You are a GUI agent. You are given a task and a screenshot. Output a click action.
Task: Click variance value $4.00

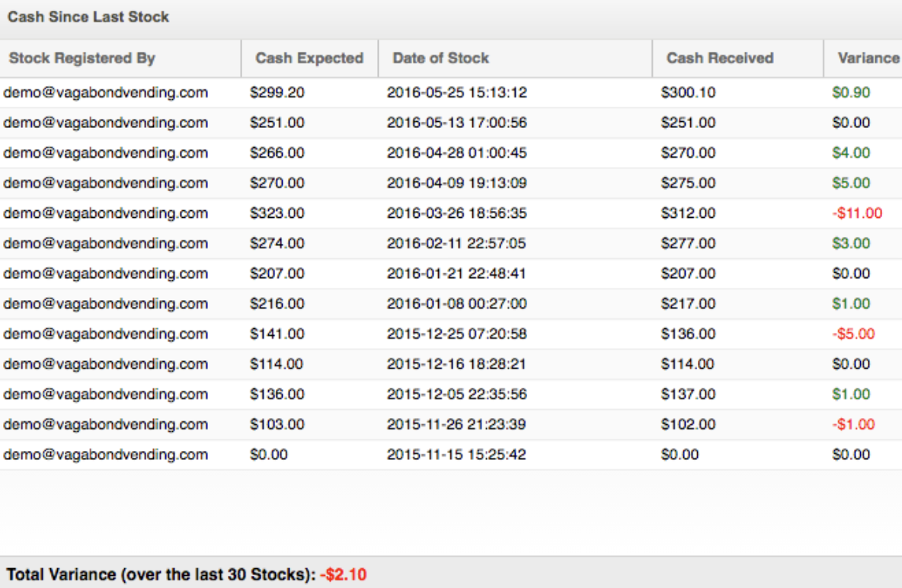coord(851,153)
